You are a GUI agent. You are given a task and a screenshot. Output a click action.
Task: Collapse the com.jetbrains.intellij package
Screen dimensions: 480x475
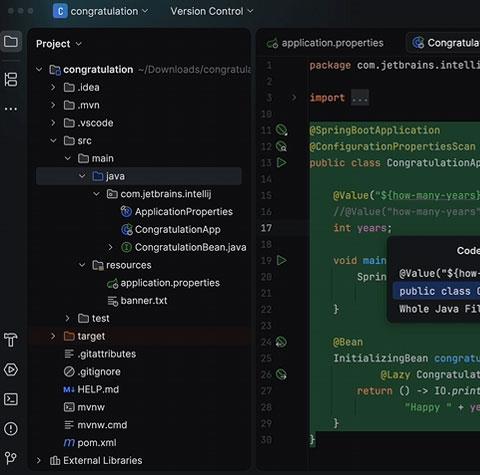[96, 194]
